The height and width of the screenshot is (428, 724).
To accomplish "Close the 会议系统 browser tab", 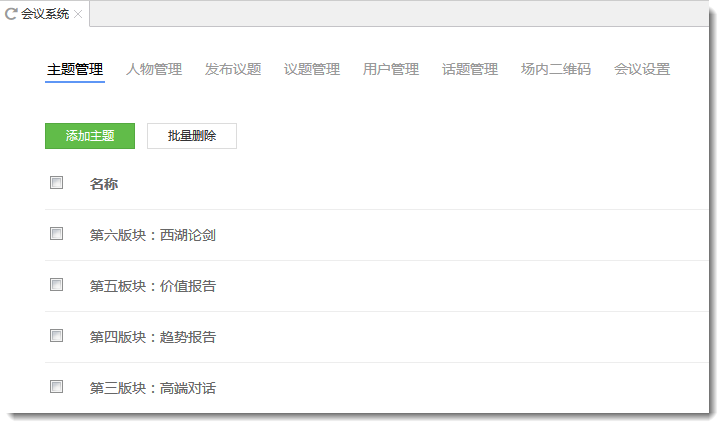I will [x=78, y=14].
